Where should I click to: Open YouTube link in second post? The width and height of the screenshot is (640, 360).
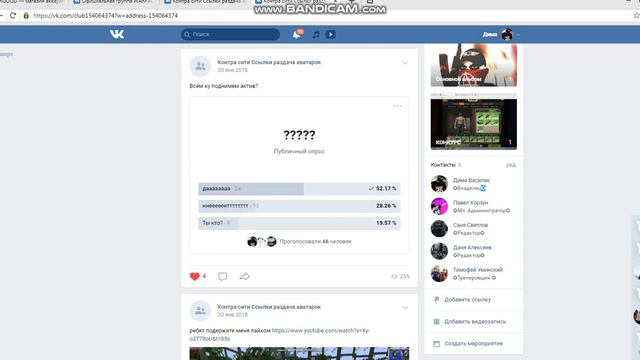coord(280,335)
